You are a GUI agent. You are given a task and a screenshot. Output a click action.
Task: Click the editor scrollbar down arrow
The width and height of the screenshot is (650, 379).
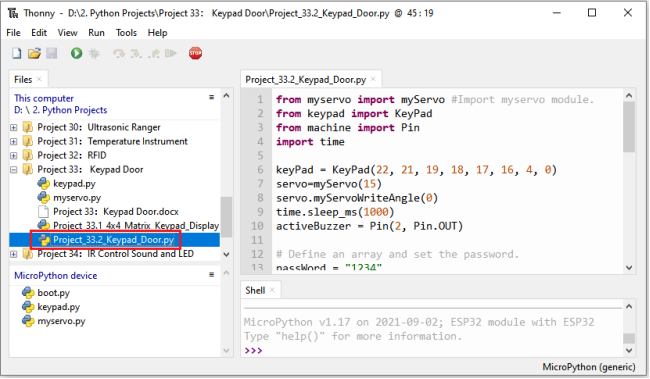point(629,268)
